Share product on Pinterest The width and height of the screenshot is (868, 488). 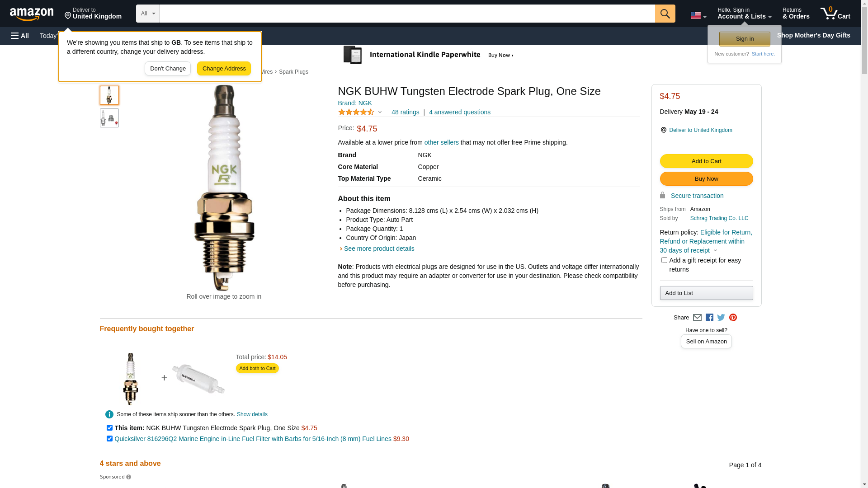pyautogui.click(x=733, y=318)
